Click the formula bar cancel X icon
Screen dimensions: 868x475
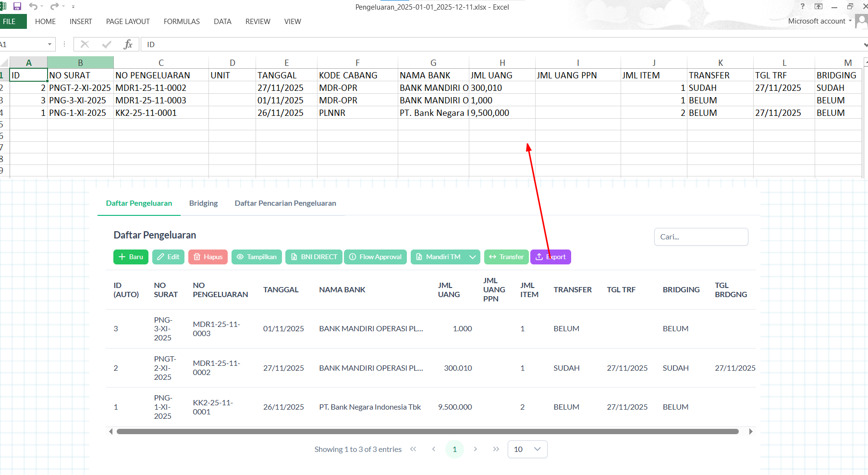click(85, 44)
